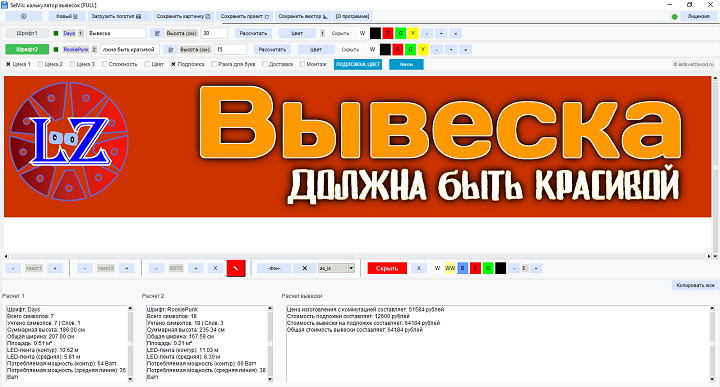Uncheck the Цена 1 checkbox

8,64
